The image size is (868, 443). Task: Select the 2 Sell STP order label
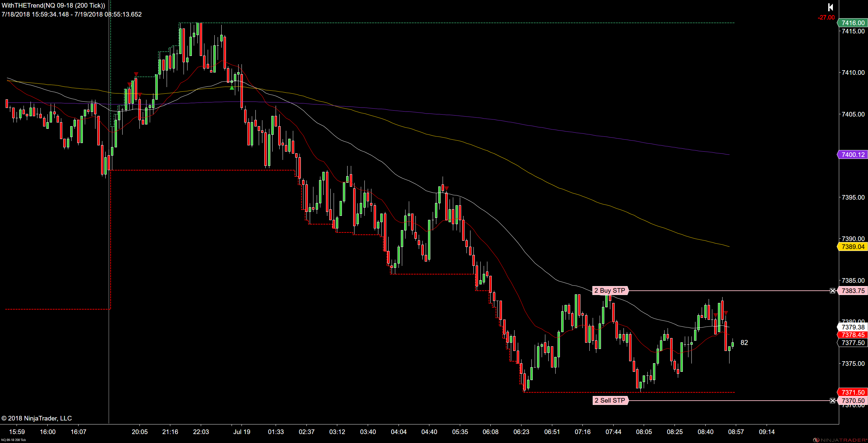pos(610,400)
